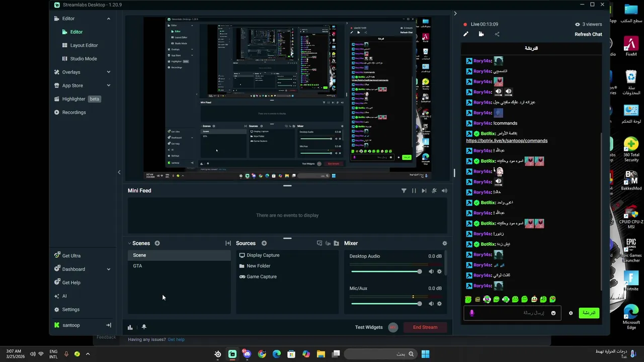Expand the Overlays sidebar section
The height and width of the screenshot is (362, 644).
(x=108, y=72)
